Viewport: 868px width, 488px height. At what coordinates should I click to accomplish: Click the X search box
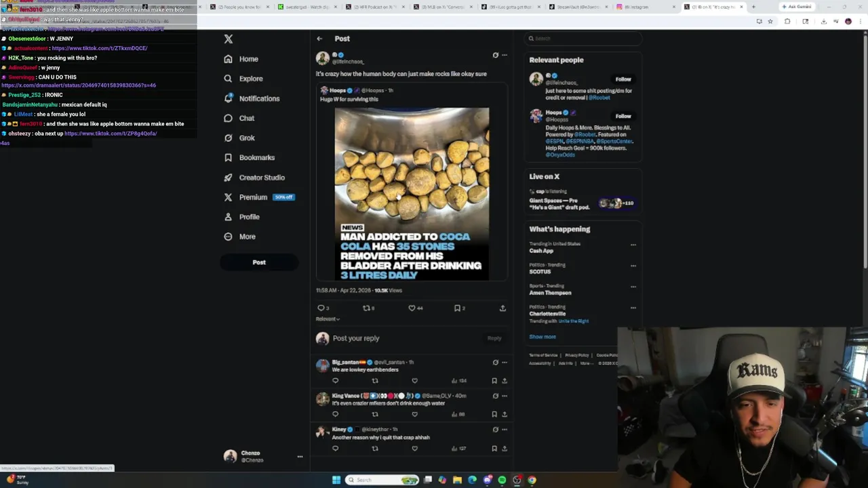(583, 39)
